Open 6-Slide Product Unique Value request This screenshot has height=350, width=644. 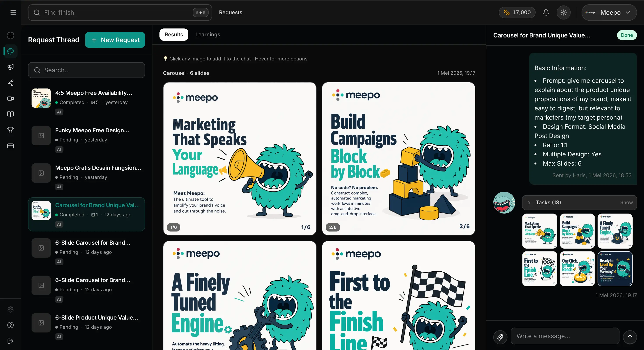87,327
